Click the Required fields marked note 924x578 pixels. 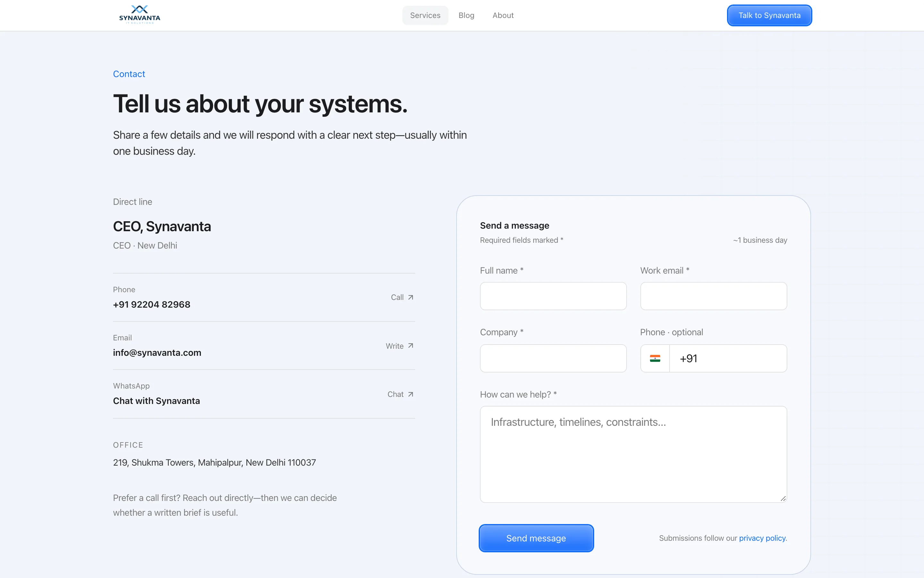[x=522, y=240]
